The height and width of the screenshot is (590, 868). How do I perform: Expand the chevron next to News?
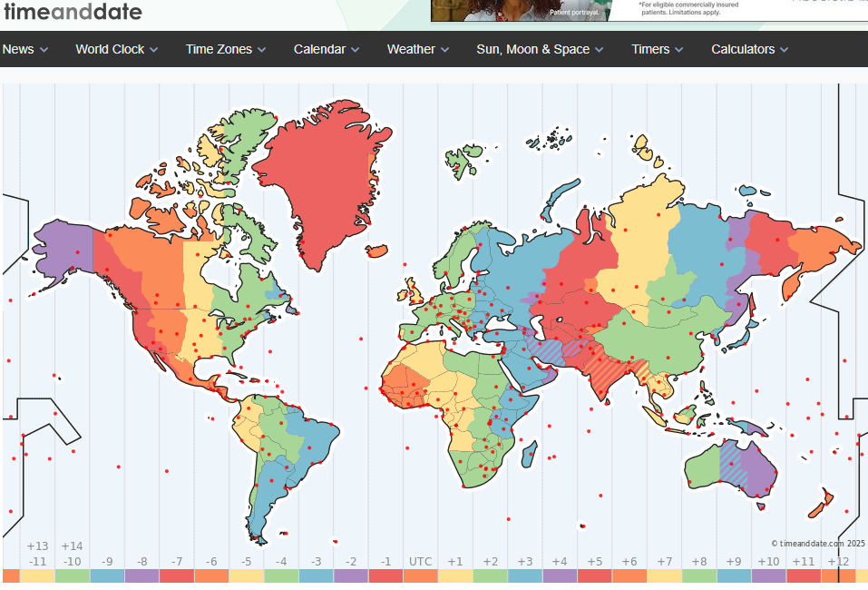point(44,50)
